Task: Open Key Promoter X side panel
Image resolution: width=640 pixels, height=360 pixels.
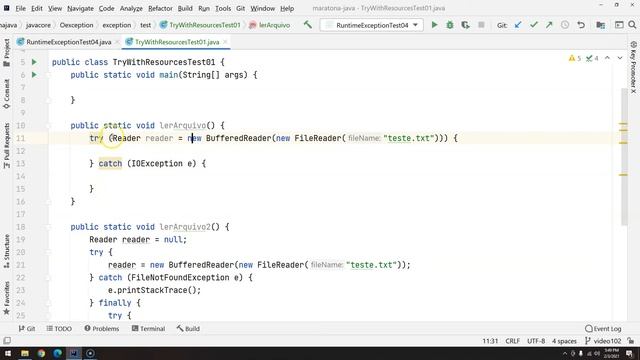Action: tap(633, 67)
